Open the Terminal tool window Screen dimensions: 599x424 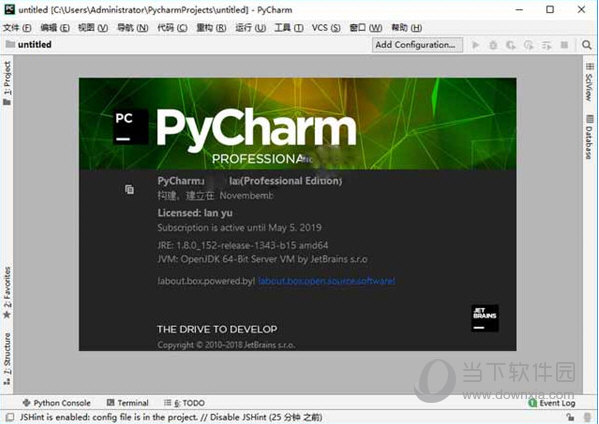click(x=128, y=403)
